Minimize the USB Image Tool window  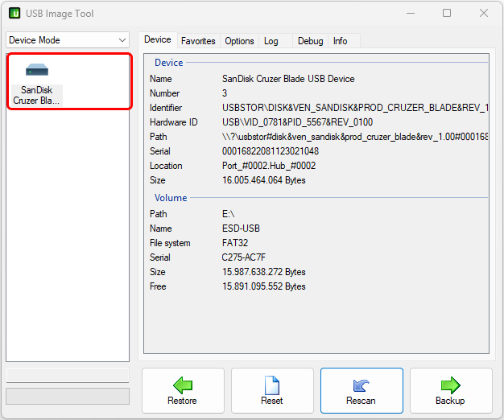(411, 13)
